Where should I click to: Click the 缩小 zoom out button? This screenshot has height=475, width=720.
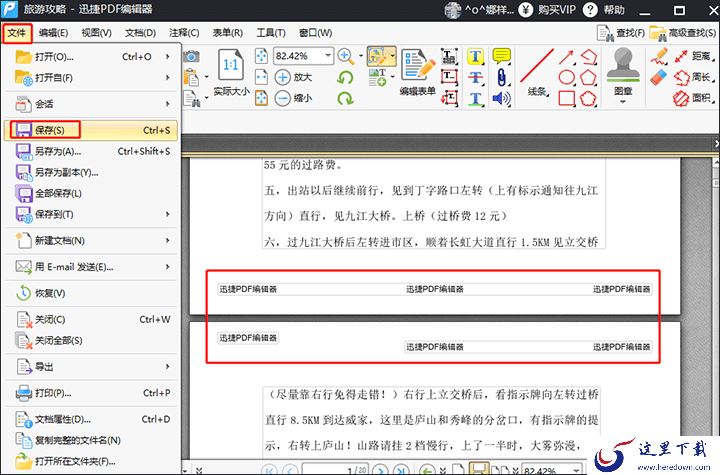coord(293,98)
